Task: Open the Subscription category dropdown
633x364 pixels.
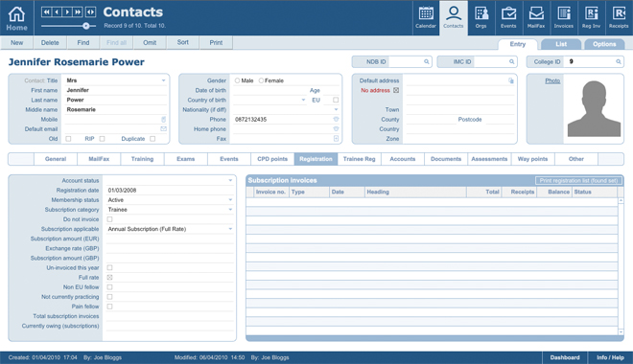Action: tap(230, 210)
